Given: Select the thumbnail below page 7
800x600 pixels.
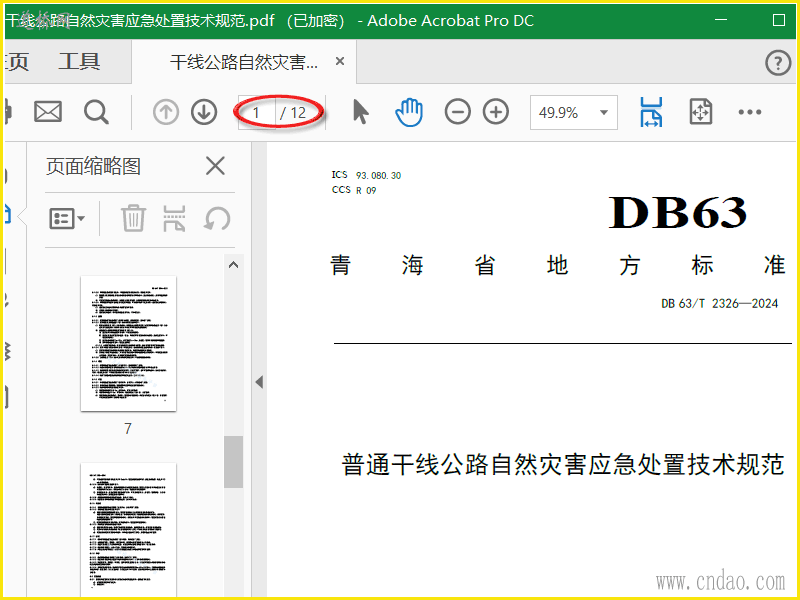Looking at the screenshot, I should [129, 530].
